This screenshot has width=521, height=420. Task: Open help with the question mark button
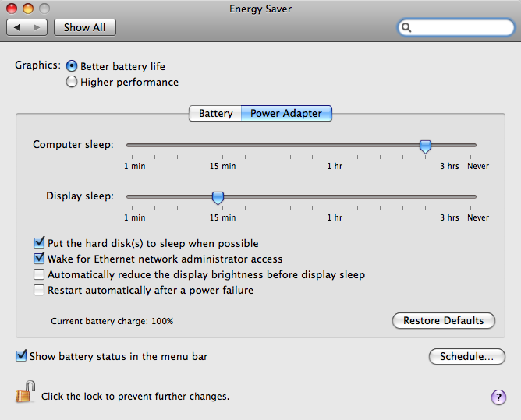(498, 397)
